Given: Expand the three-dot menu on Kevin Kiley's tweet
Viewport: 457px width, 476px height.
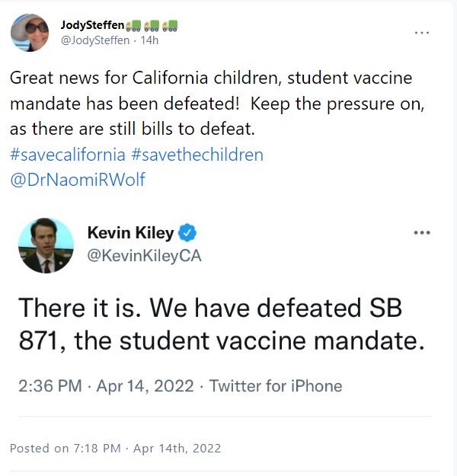Looking at the screenshot, I should 421,232.
